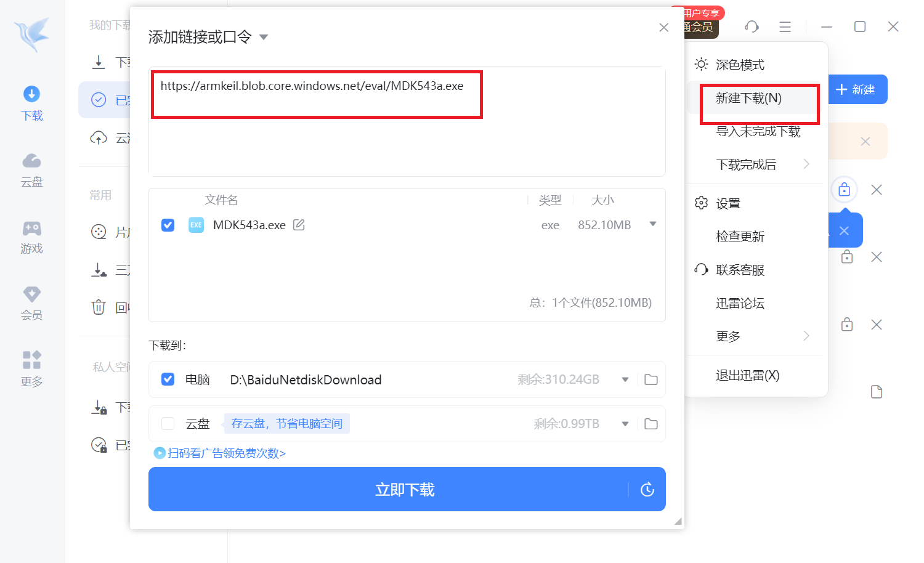
Task: Open the 云盘 sidebar section
Action: [x=32, y=170]
